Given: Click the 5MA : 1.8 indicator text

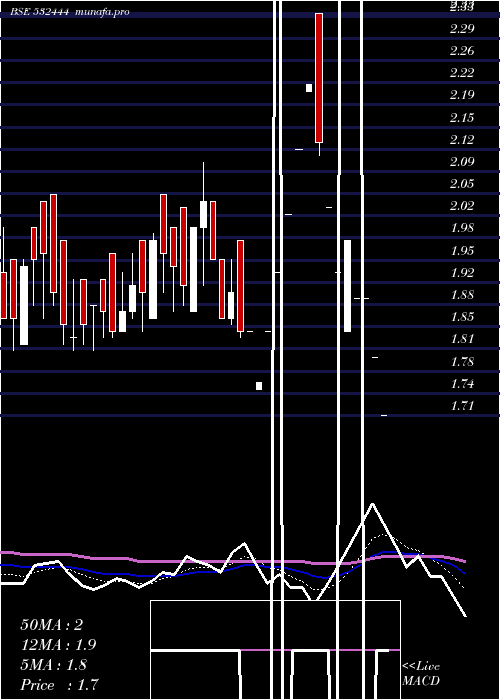Looking at the screenshot, I should point(53,665).
